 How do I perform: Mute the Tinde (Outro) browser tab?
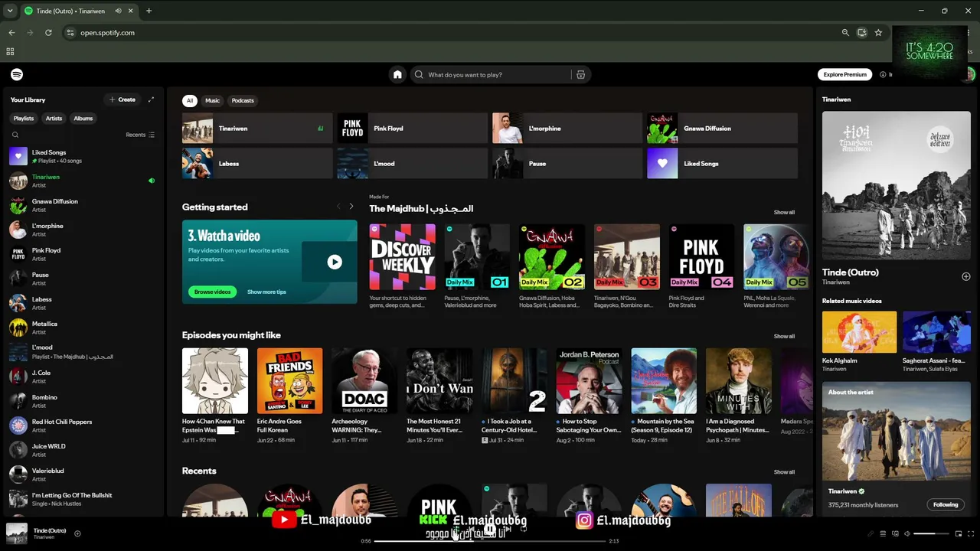tap(119, 11)
